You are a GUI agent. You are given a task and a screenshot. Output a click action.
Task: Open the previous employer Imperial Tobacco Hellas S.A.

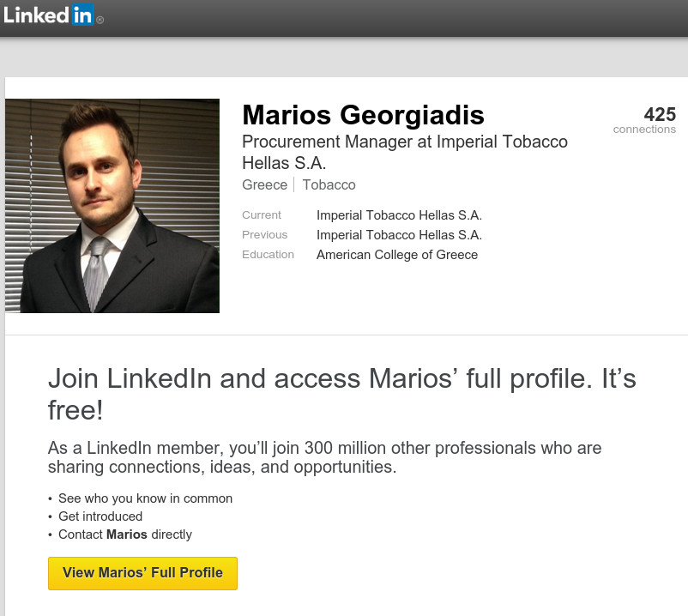(x=399, y=235)
